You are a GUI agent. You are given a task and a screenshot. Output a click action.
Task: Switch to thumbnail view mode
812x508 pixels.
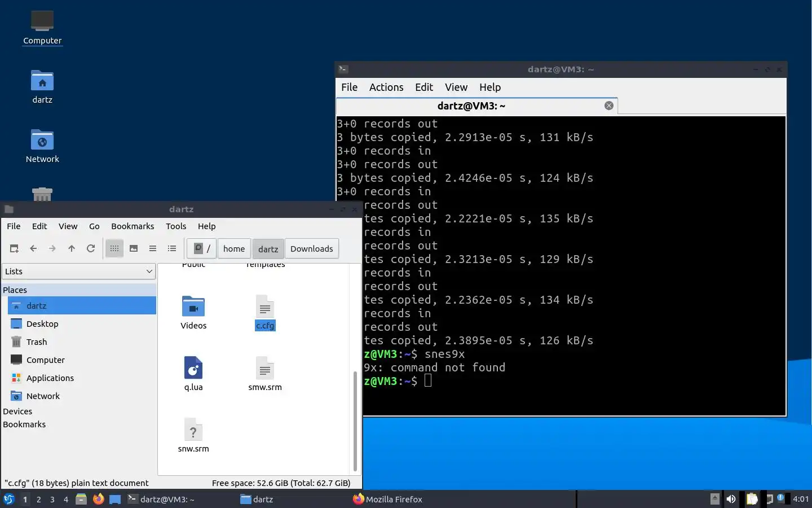coord(134,248)
